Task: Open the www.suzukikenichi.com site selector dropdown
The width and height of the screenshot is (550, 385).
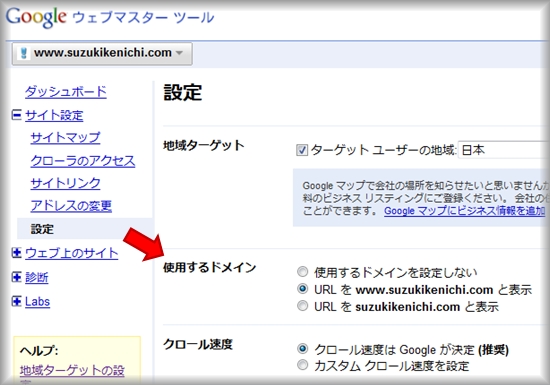Action: click(x=102, y=54)
